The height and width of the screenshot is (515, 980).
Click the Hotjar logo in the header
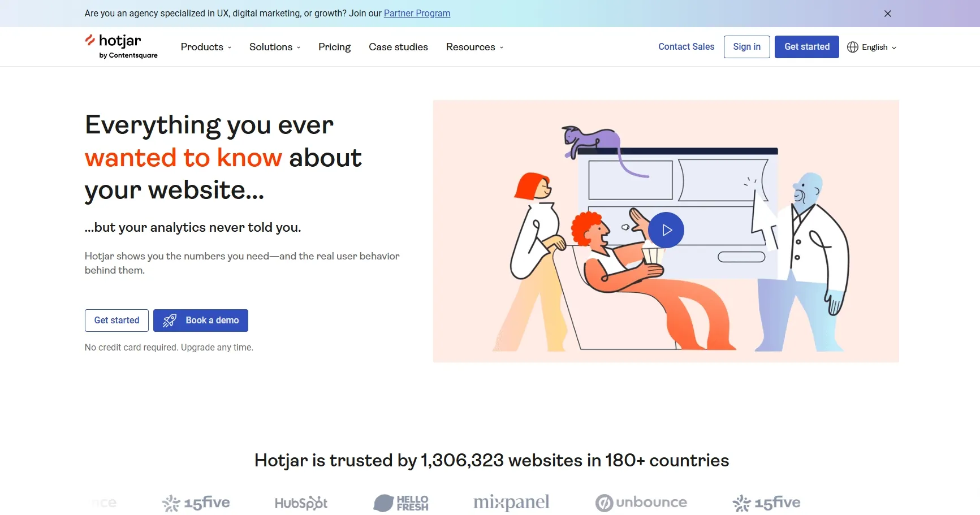click(x=120, y=46)
